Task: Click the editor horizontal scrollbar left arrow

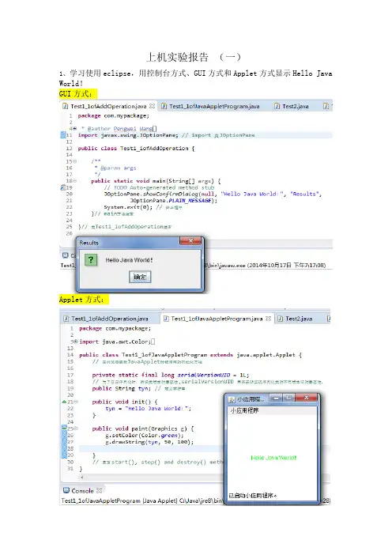Action: (x=82, y=478)
